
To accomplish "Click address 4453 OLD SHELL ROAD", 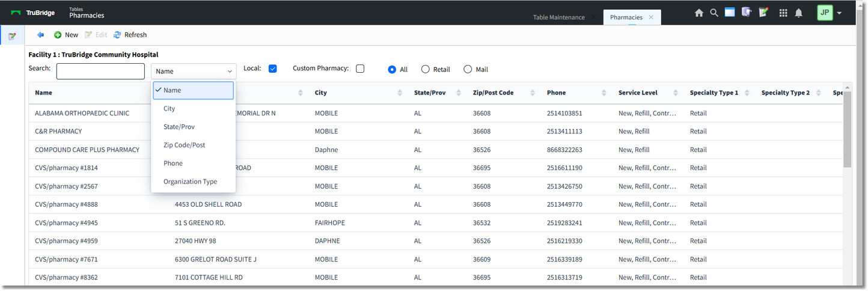I will click(208, 204).
